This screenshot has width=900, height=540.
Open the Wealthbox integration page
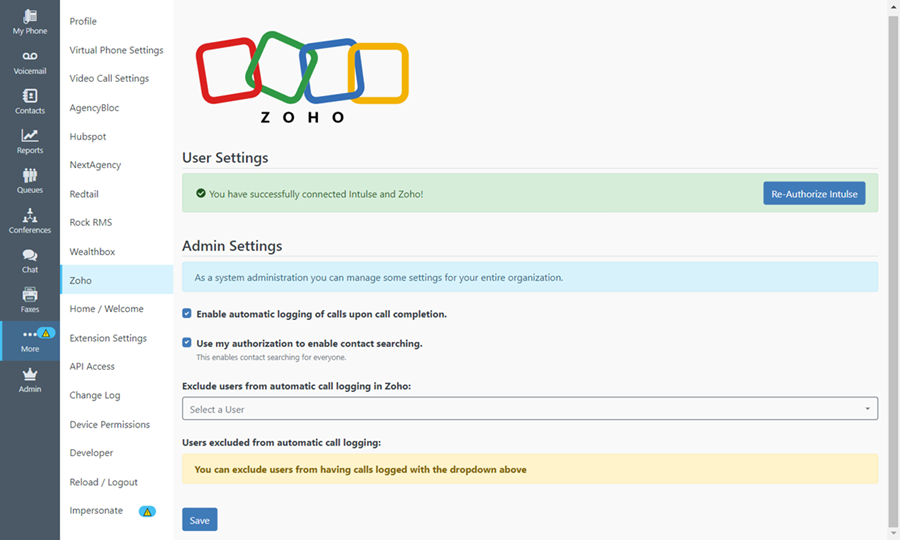point(92,251)
